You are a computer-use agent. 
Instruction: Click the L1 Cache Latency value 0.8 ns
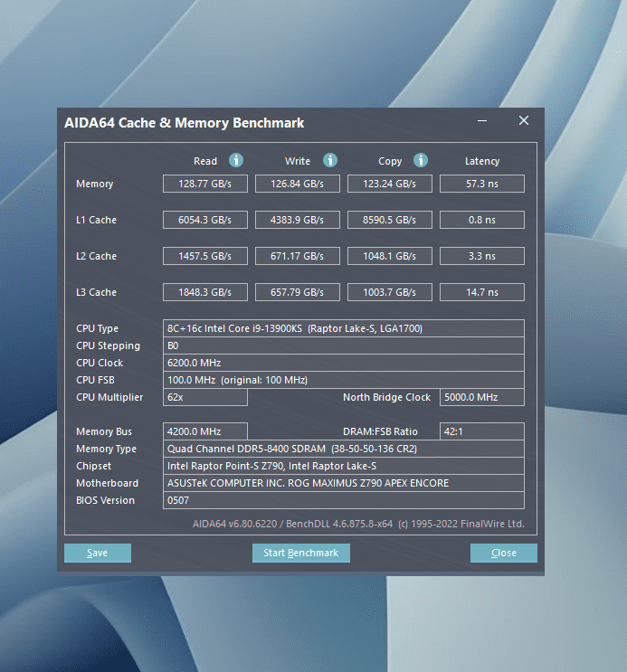click(482, 220)
